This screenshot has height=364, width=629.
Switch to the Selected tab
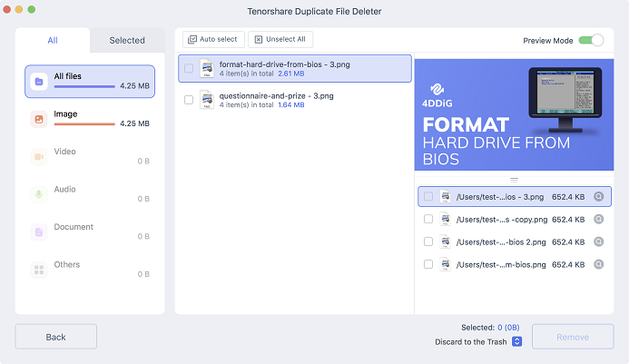tap(127, 40)
